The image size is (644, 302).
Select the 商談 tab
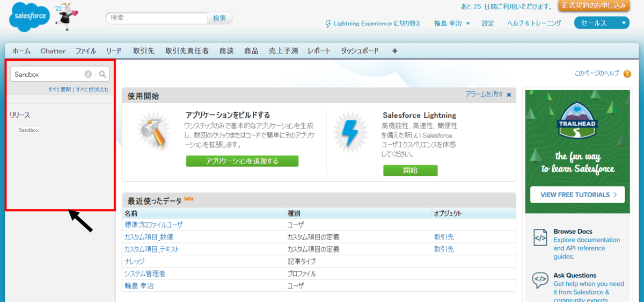point(226,51)
